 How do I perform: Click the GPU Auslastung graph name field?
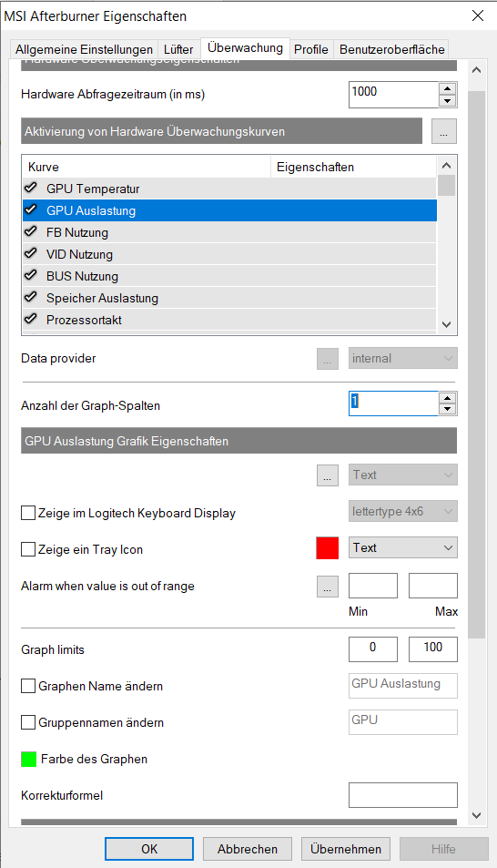(x=403, y=686)
